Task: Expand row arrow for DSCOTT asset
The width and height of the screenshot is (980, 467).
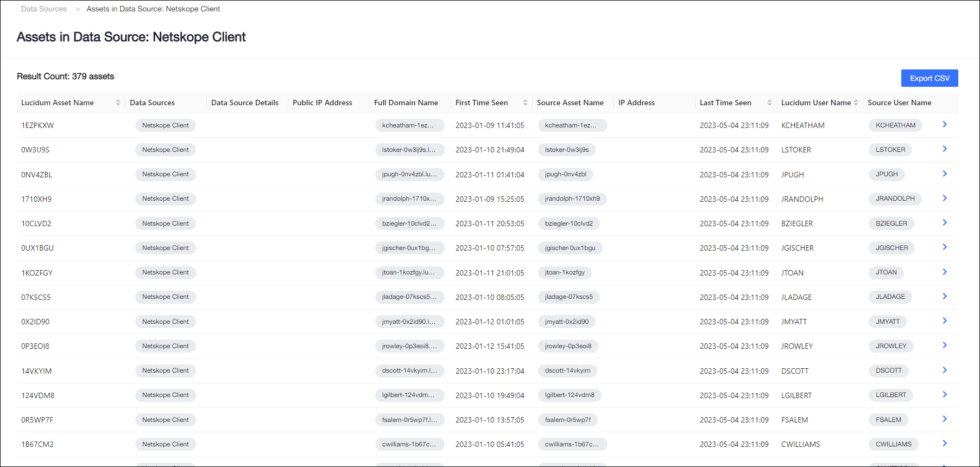Action: coord(945,370)
